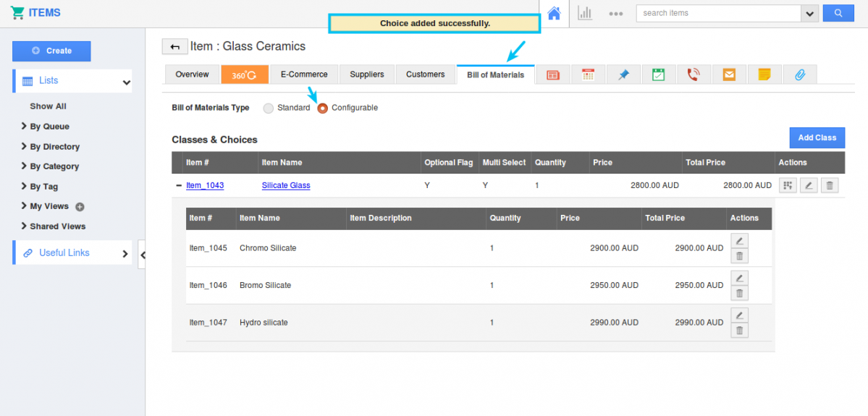The image size is (868, 416).
Task: Expand the Useful Links section
Action: pos(125,253)
